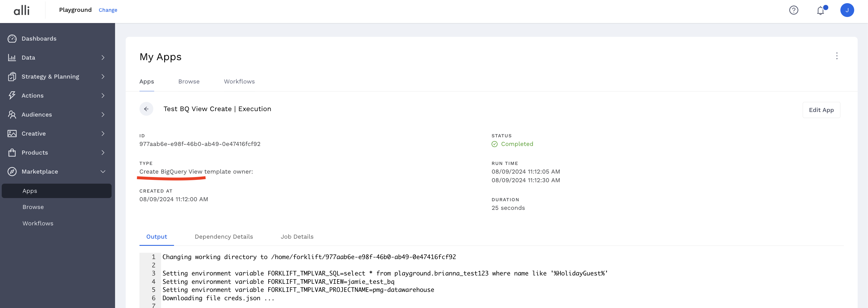Switch to the Dependency Details tab
The image size is (868, 308).
[224, 237]
